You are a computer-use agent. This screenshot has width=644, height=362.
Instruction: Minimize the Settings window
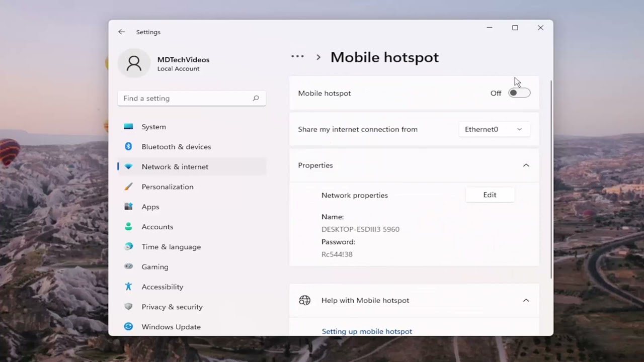tap(489, 28)
